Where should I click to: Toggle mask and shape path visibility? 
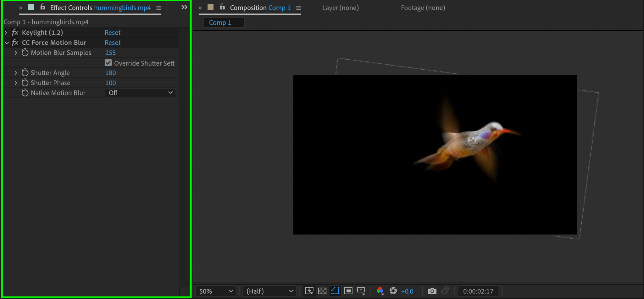(x=335, y=291)
